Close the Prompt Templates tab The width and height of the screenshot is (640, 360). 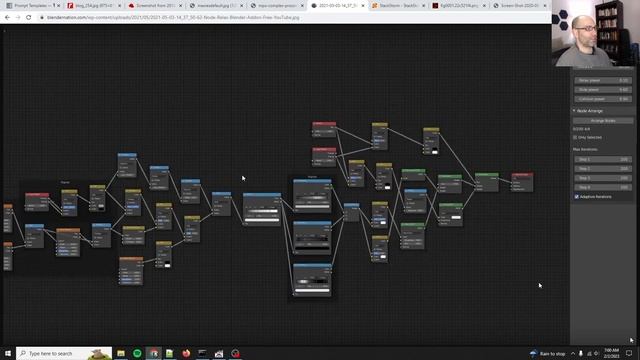coord(58,6)
